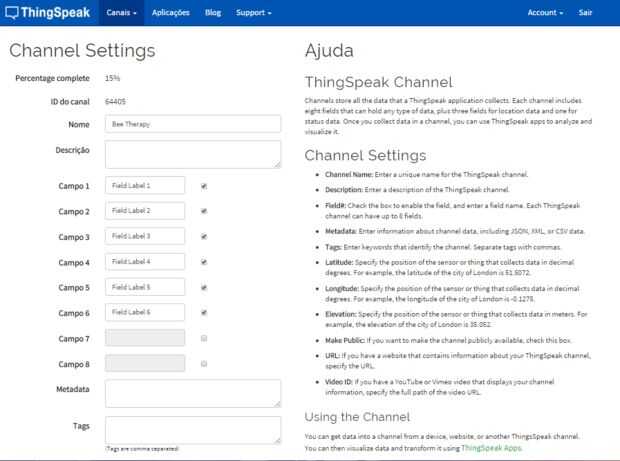Expand the Account dropdown

[544, 13]
